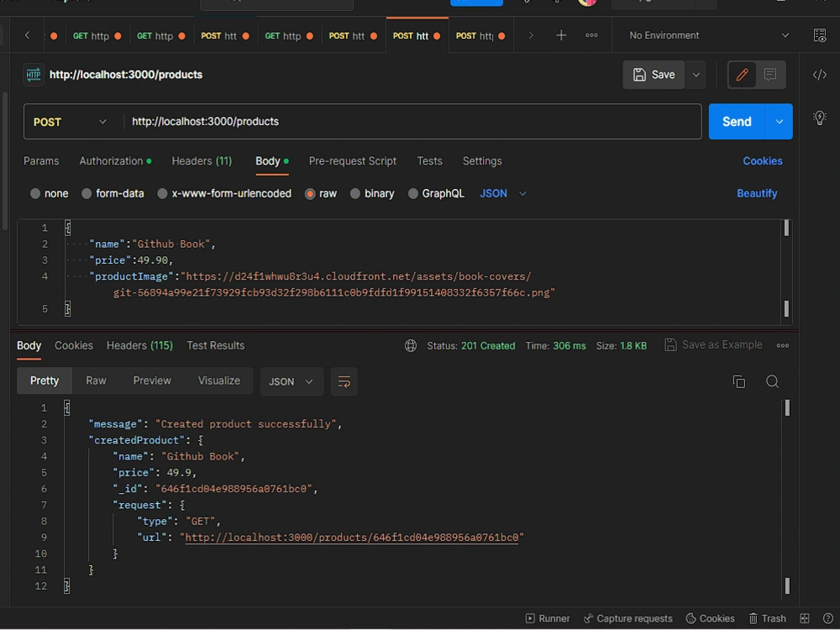
Task: Expand the Save button arrow options
Action: 696,75
